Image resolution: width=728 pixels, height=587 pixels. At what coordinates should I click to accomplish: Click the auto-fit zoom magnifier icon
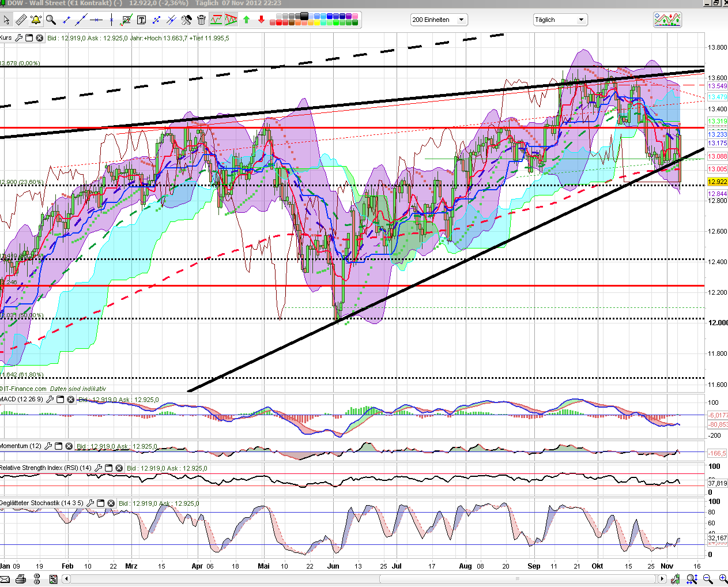(x=692, y=579)
